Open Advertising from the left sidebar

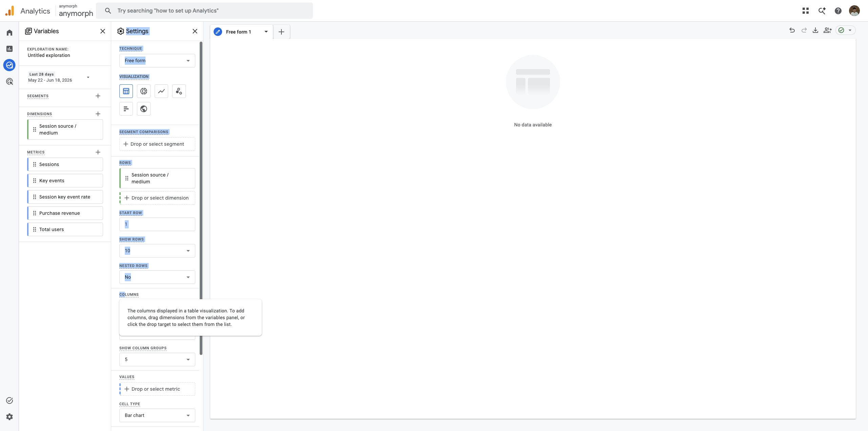(x=9, y=81)
